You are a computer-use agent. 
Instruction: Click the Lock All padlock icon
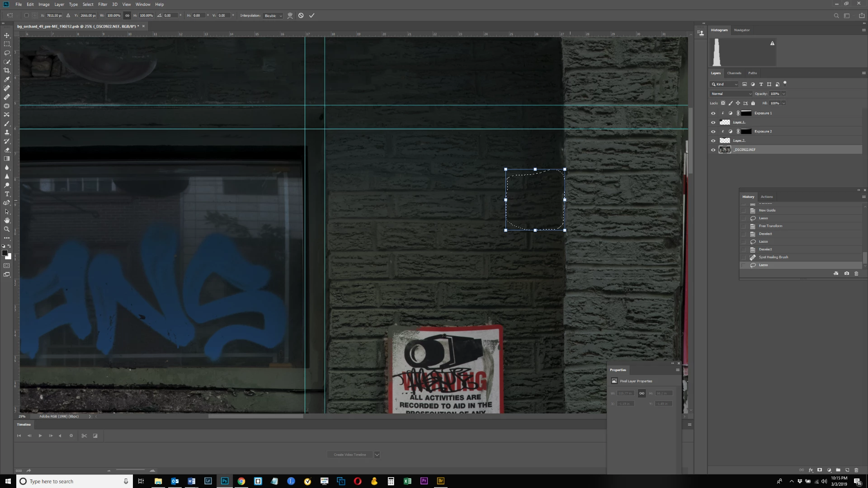point(753,103)
